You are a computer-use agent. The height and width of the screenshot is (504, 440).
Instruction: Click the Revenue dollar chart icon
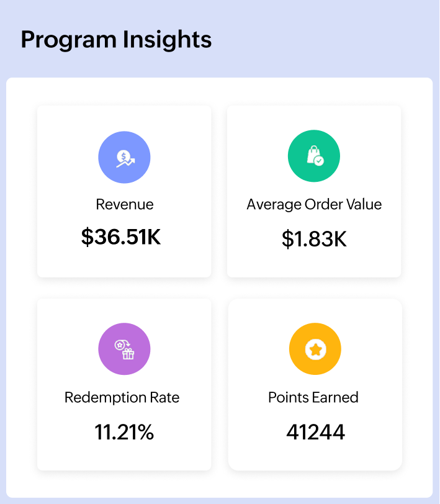tap(124, 157)
